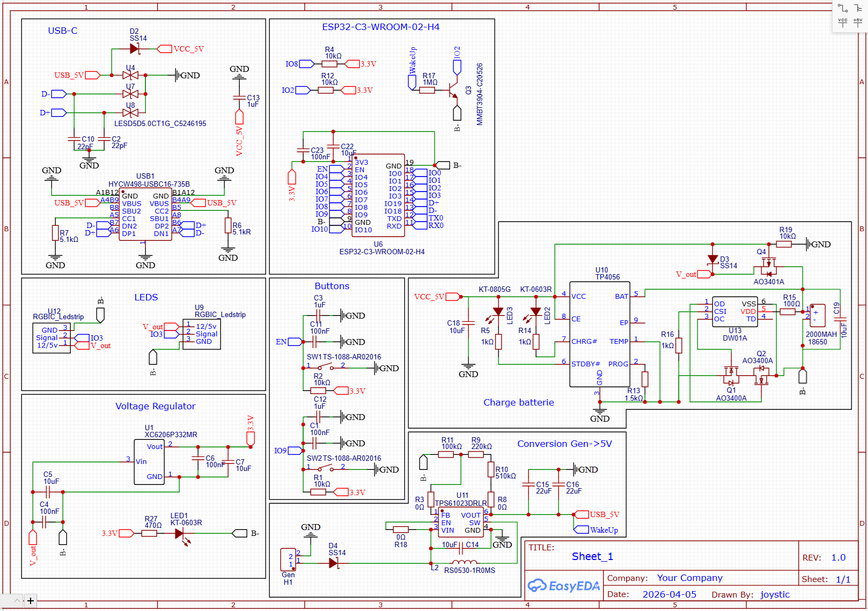Select the Buttons section title
The width and height of the screenshot is (868, 611).
(332, 286)
